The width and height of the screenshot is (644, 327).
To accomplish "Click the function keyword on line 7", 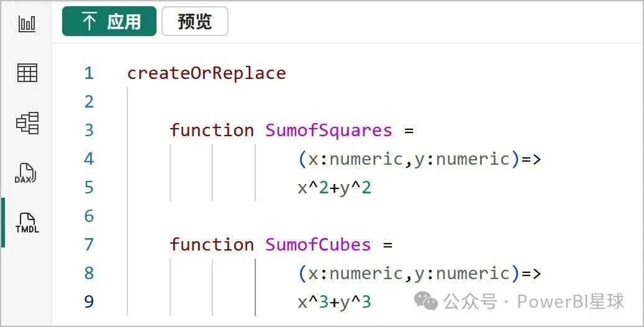I will [212, 245].
